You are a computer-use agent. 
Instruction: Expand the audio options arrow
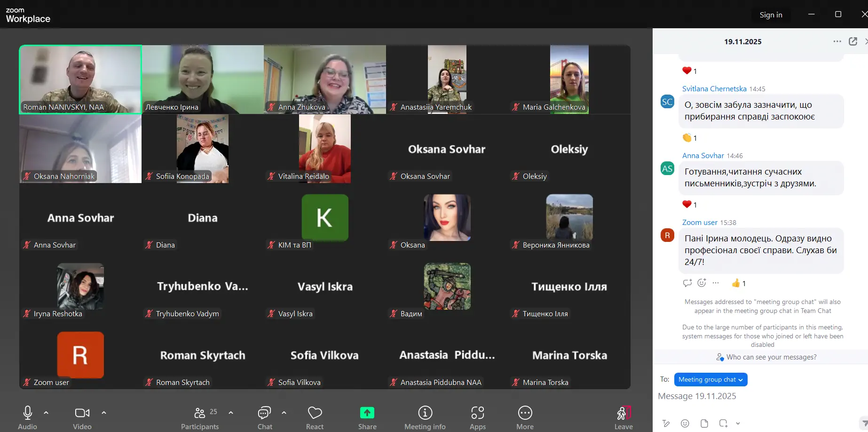tap(46, 413)
